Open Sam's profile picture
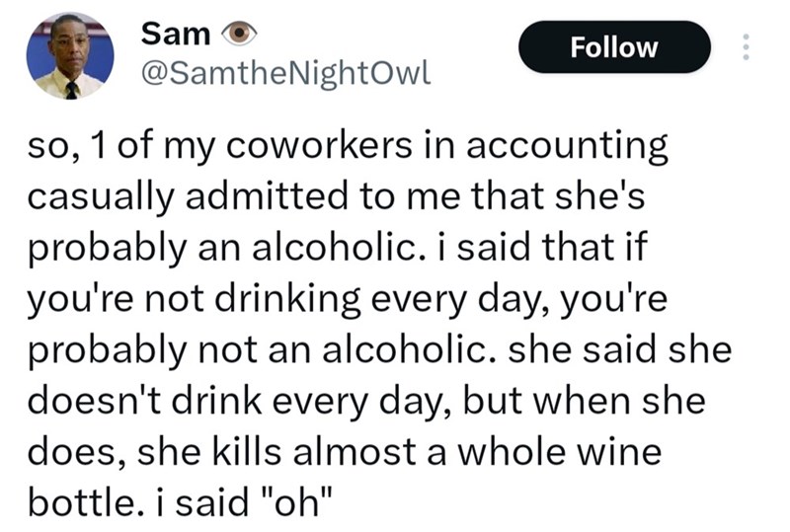Image resolution: width=790 pixels, height=532 pixels. pos(66,56)
